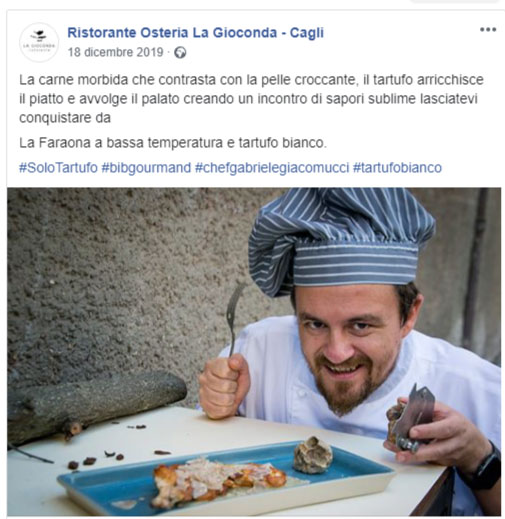Open the 18 dicembre 2019 timestamp link
Image resolution: width=505 pixels, height=519 pixels.
[116, 52]
